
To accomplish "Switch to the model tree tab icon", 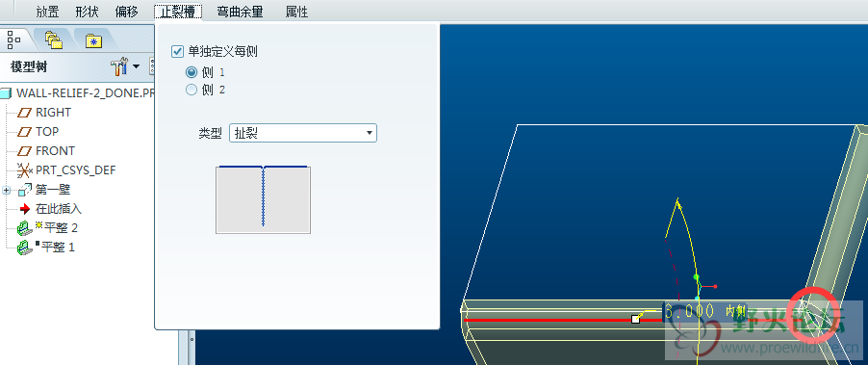I will click(13, 39).
